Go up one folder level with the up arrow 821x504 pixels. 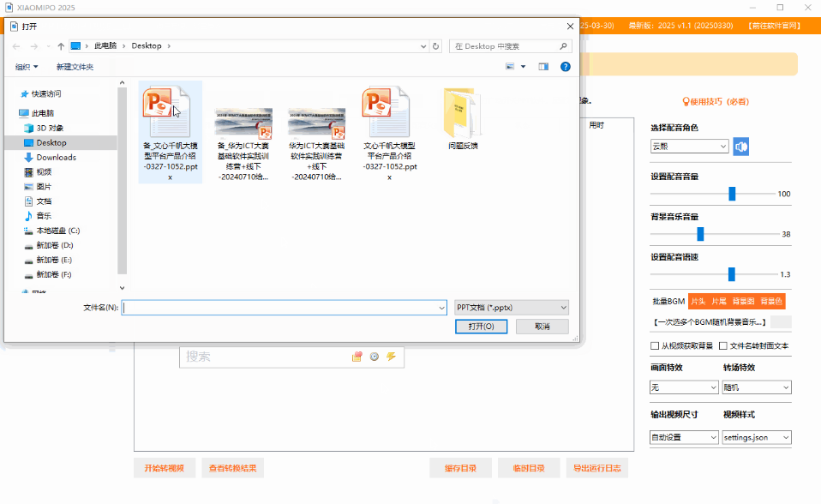pyautogui.click(x=60, y=46)
